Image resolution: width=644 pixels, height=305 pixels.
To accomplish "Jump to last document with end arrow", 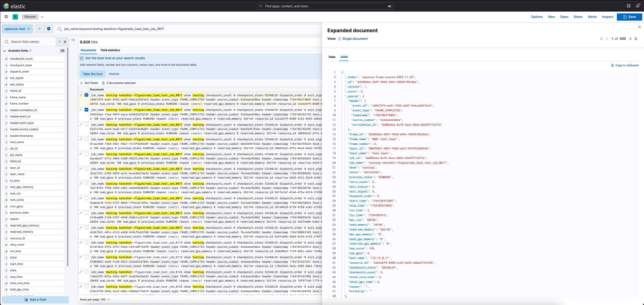I will [x=636, y=39].
